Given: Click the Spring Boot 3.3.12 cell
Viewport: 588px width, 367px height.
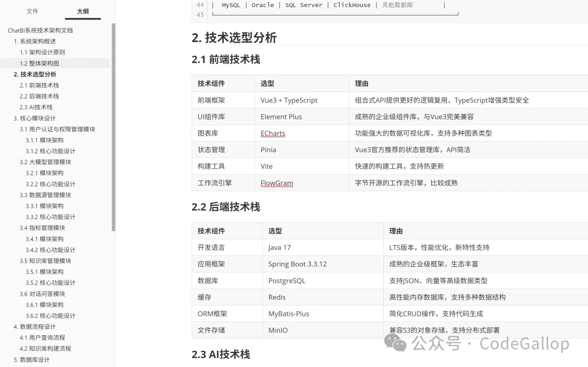Looking at the screenshot, I should point(323,264).
